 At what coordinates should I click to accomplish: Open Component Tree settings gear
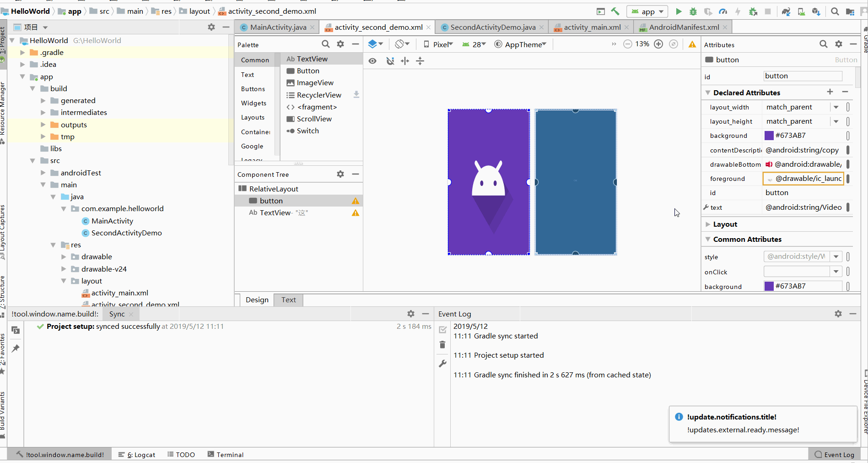click(x=340, y=174)
